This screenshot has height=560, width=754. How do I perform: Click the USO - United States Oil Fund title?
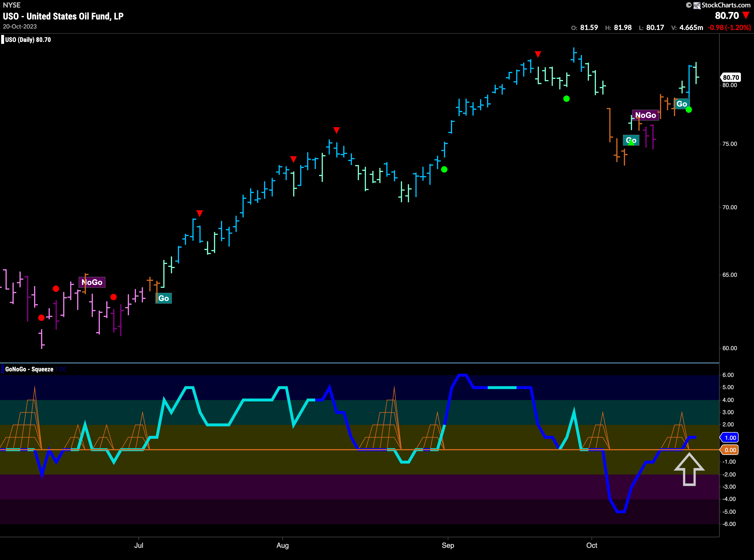pyautogui.click(x=63, y=16)
